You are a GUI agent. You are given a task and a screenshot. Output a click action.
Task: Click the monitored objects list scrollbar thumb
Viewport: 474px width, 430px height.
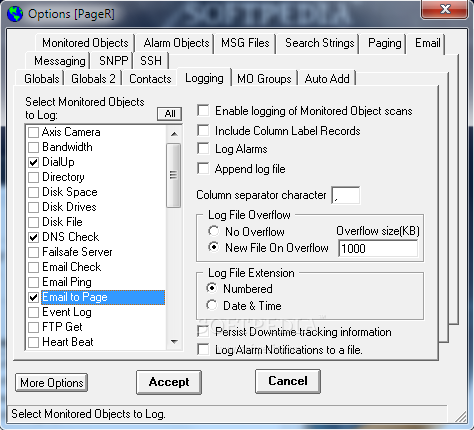[174, 175]
